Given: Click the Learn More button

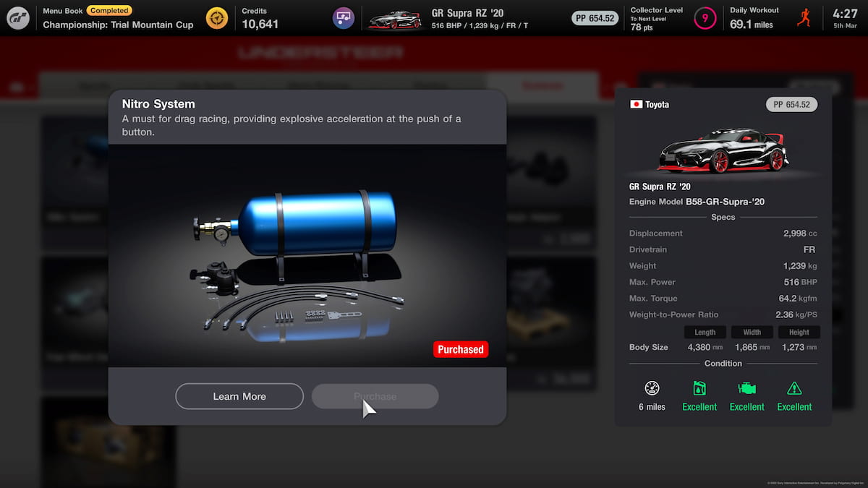Looking at the screenshot, I should (x=239, y=396).
